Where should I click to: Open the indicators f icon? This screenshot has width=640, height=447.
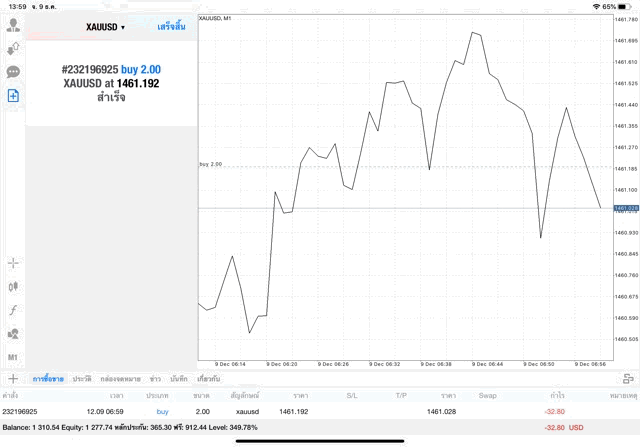[13, 310]
